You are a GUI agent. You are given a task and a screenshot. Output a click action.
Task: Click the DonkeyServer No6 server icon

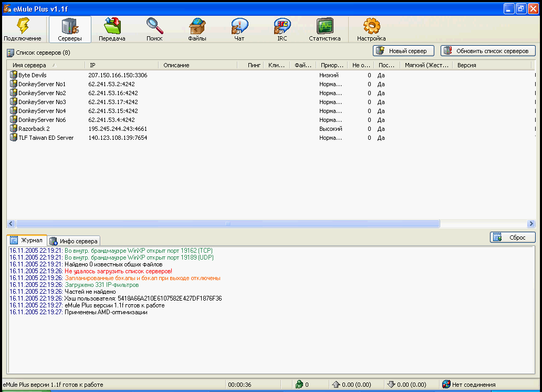pos(14,120)
